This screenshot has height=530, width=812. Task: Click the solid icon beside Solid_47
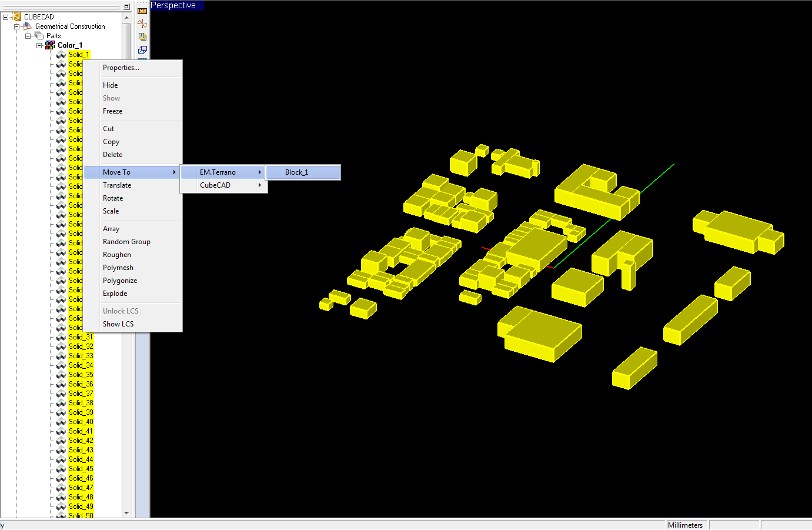(x=61, y=488)
